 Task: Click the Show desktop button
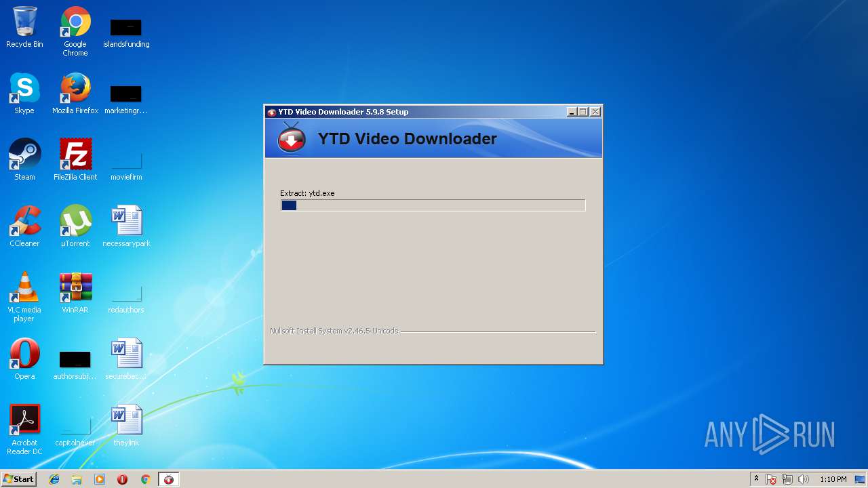click(860, 479)
